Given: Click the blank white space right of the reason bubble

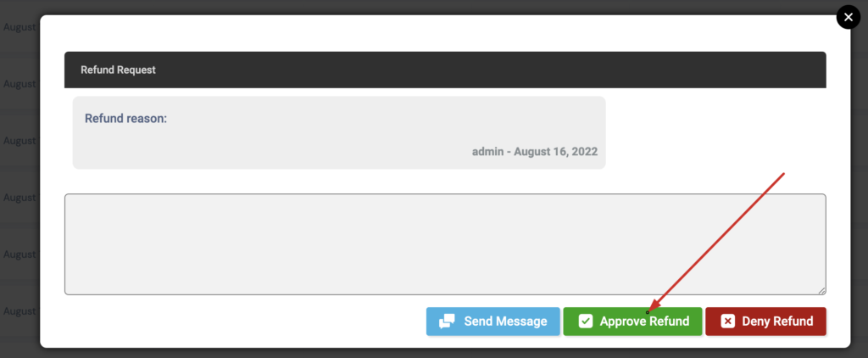Looking at the screenshot, I should pos(715,132).
